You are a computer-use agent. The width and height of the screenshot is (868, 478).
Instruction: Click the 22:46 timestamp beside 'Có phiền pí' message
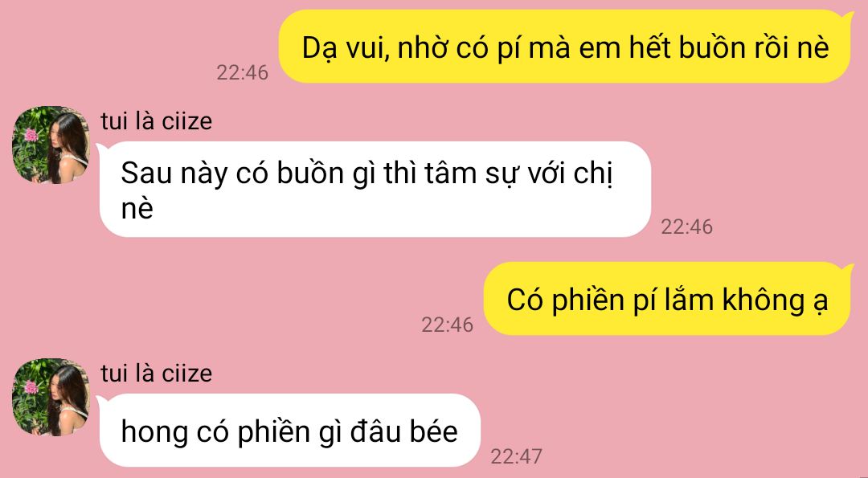pyautogui.click(x=448, y=325)
